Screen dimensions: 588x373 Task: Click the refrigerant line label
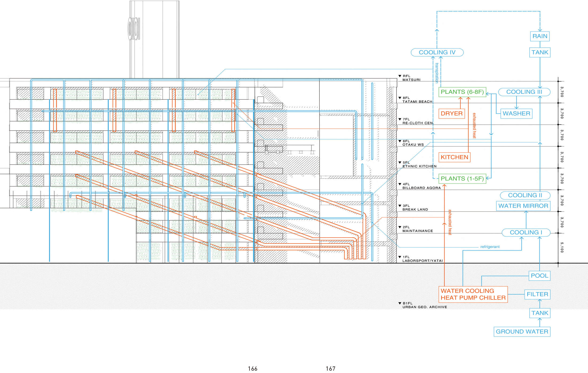490,247
